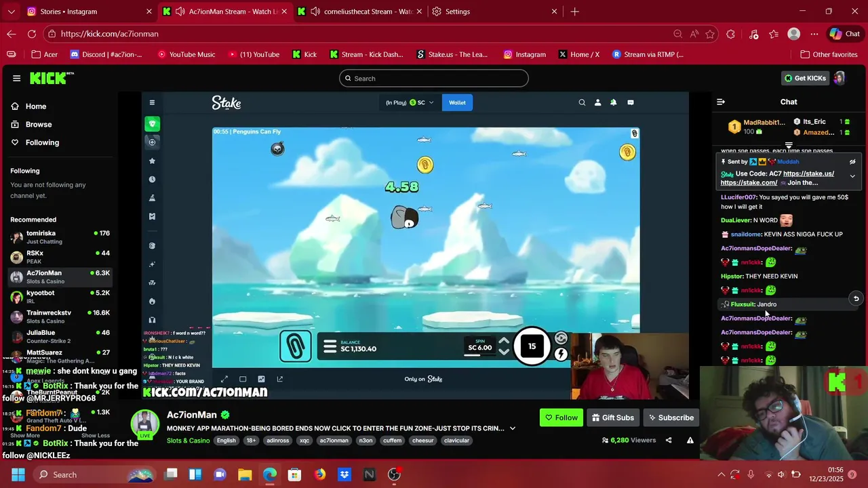
Task: Click the Get KICKs button
Action: pos(805,78)
